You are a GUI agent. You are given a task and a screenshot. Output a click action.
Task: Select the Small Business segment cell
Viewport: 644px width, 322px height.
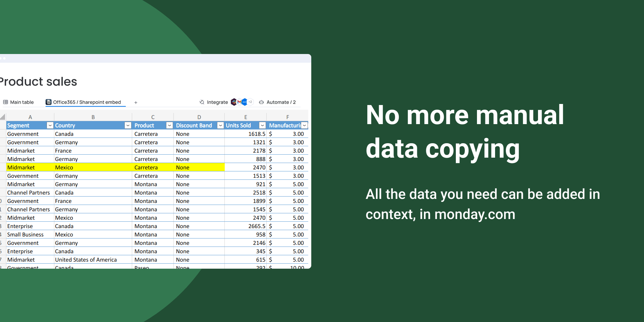tap(30, 234)
